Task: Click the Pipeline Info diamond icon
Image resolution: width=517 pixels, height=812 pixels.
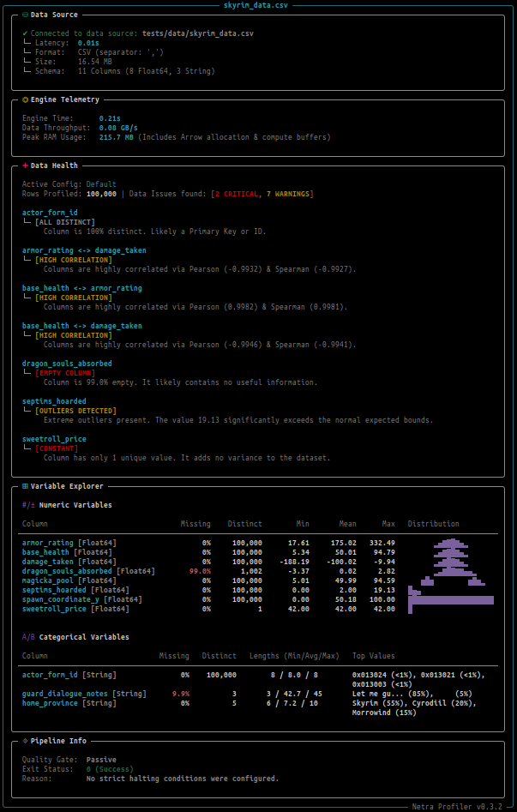Action: click(26, 741)
